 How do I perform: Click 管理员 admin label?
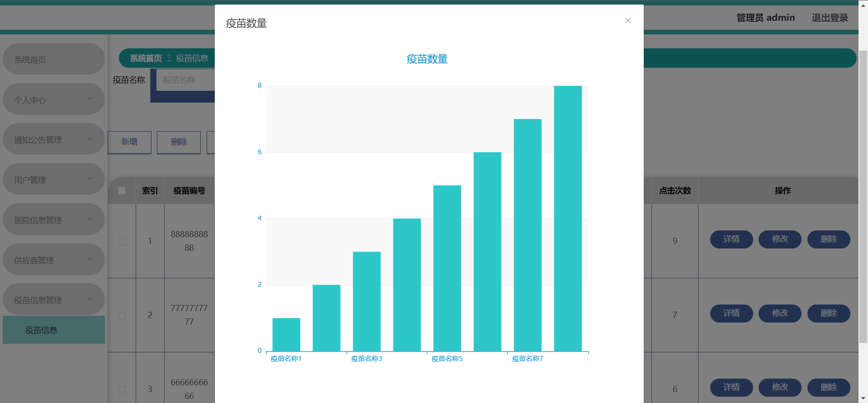tap(765, 18)
